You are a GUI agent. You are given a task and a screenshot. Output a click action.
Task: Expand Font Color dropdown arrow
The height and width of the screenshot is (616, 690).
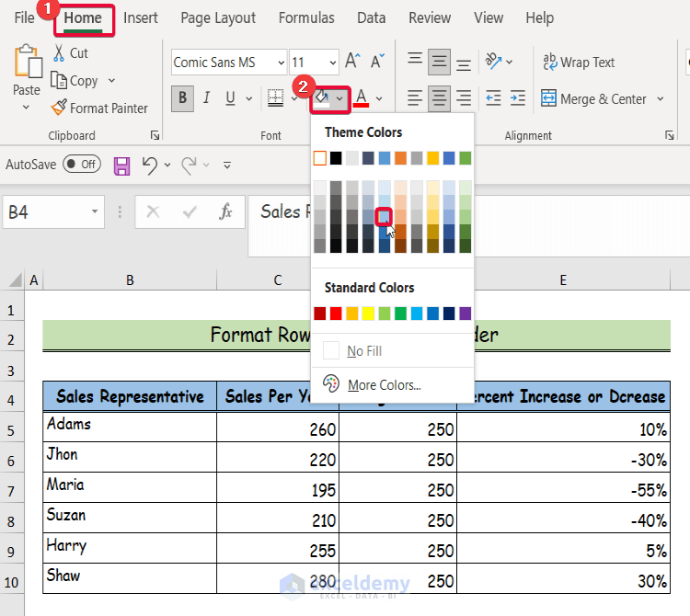(x=379, y=98)
